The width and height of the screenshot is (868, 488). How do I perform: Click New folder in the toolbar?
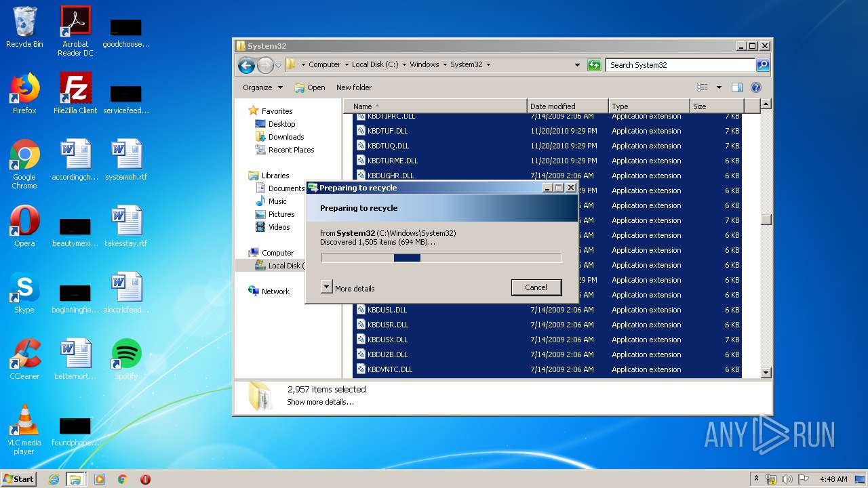coord(354,87)
